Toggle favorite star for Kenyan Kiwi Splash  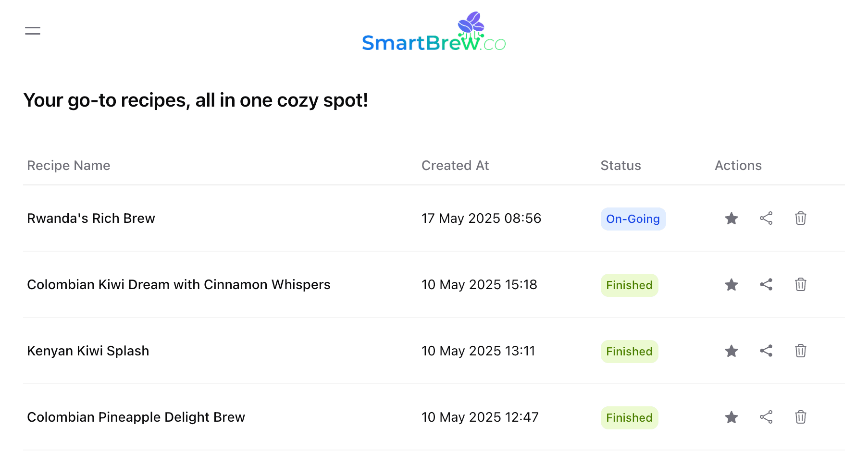[x=731, y=351]
